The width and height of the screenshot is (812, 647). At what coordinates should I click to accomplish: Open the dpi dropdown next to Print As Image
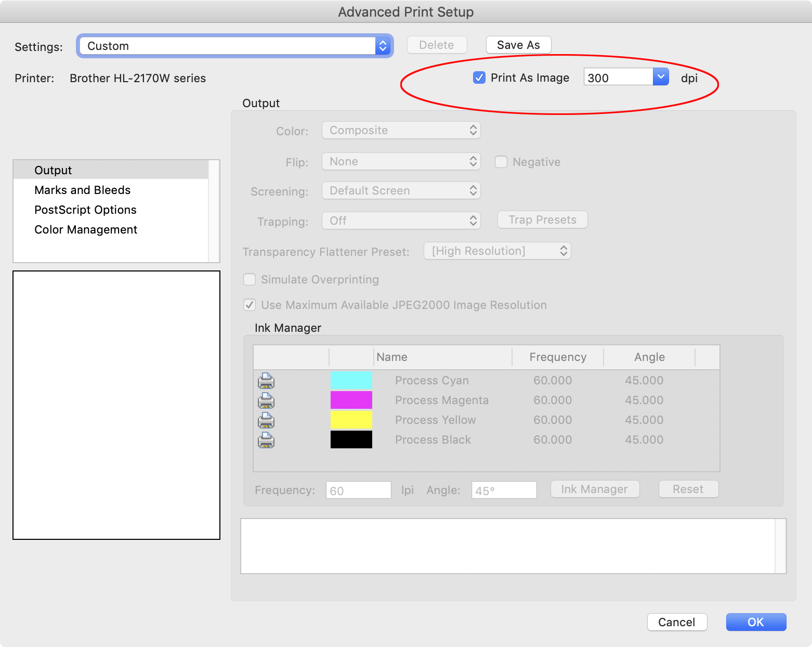661,76
